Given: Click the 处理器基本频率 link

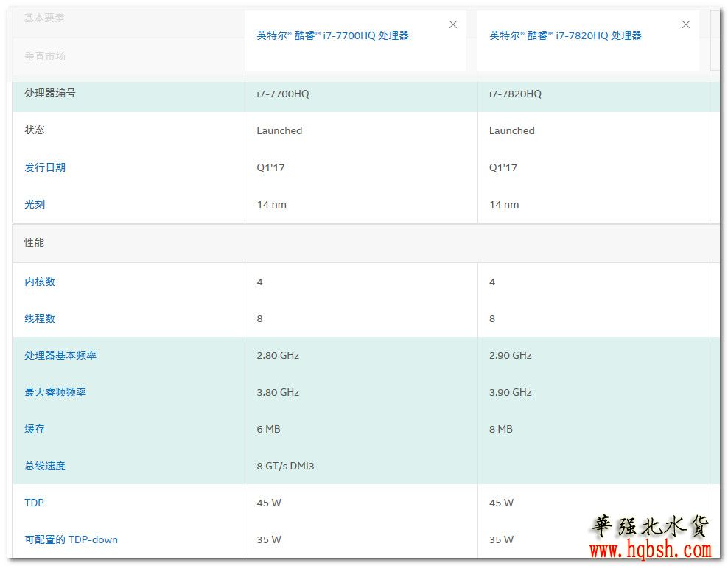Looking at the screenshot, I should pos(60,355).
